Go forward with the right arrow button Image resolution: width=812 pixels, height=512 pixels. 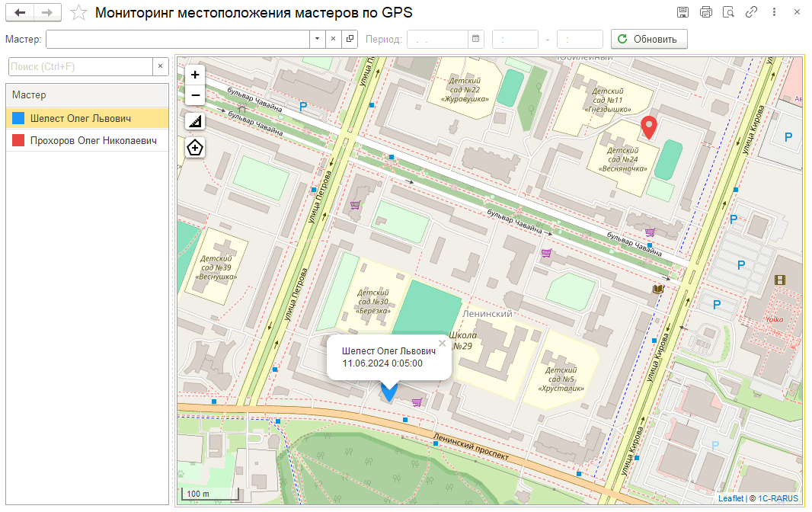click(x=47, y=12)
